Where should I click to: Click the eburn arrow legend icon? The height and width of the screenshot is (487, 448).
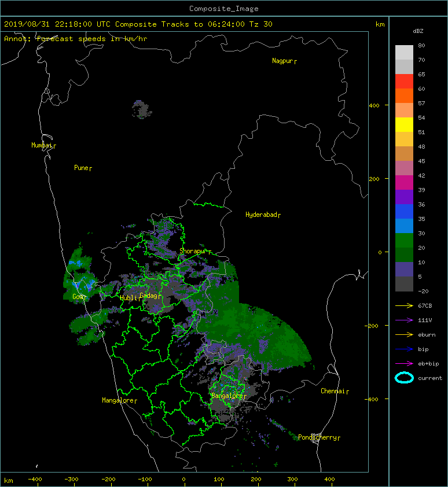pos(404,335)
